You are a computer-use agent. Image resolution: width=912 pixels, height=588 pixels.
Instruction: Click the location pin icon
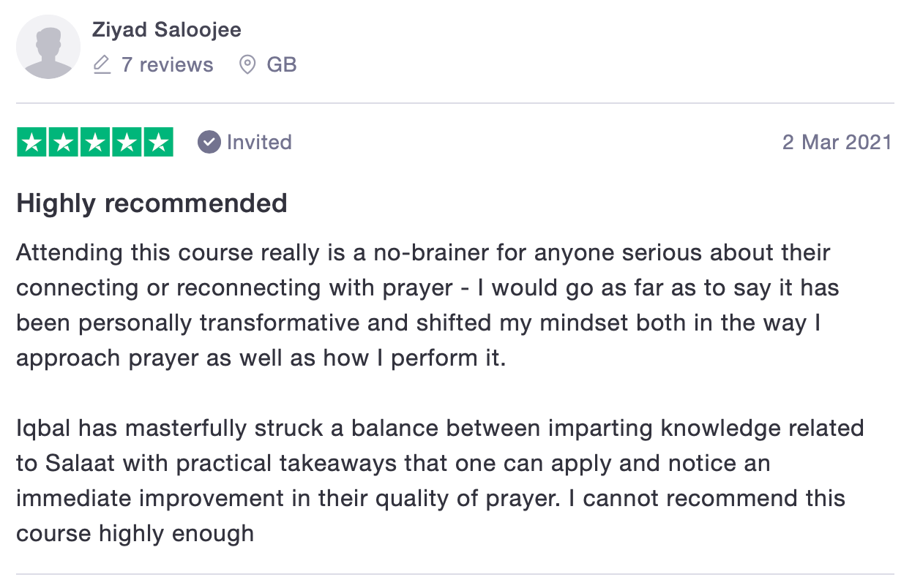click(x=247, y=65)
